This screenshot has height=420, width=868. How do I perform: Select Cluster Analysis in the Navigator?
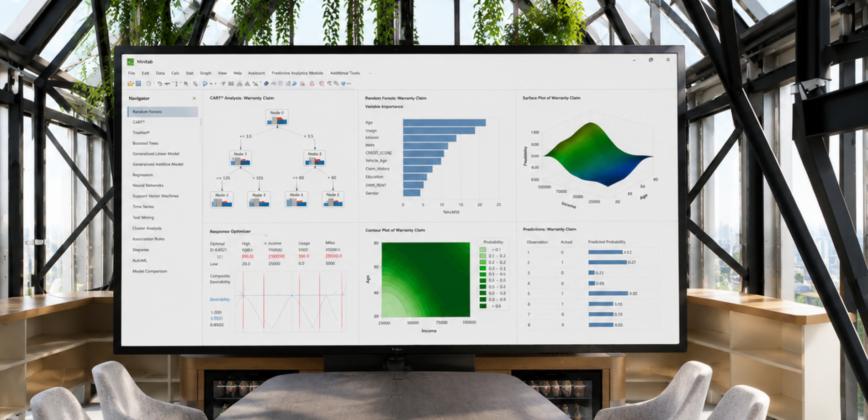[x=147, y=228]
